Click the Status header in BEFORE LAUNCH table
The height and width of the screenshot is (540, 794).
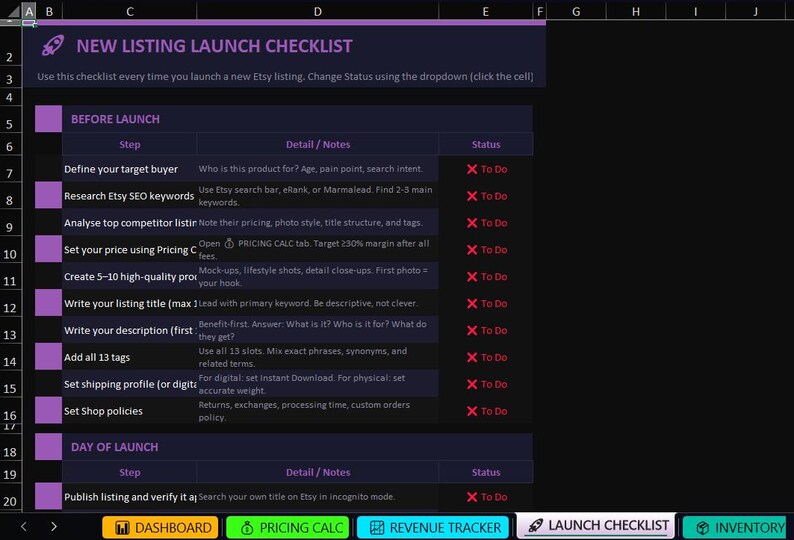(x=486, y=144)
